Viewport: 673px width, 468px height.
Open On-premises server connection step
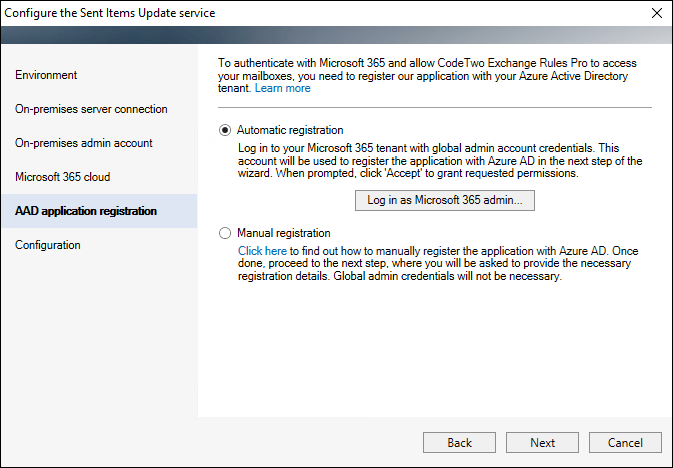point(91,109)
